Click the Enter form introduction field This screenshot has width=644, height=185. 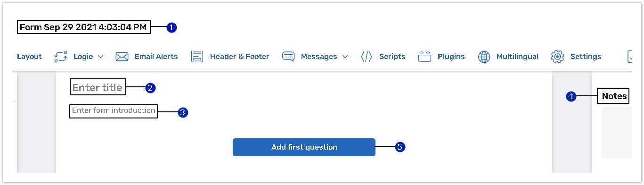[x=114, y=111]
